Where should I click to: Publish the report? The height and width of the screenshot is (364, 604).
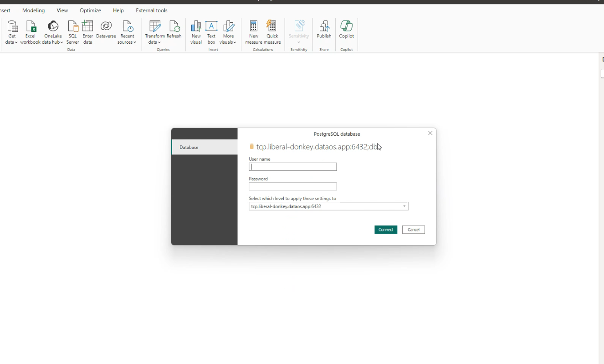click(324, 30)
